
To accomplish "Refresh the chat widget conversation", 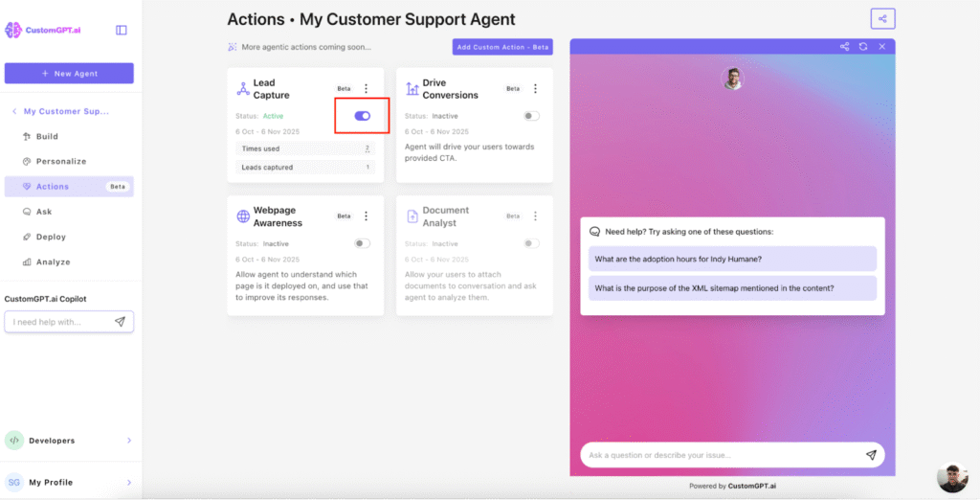I will point(863,46).
